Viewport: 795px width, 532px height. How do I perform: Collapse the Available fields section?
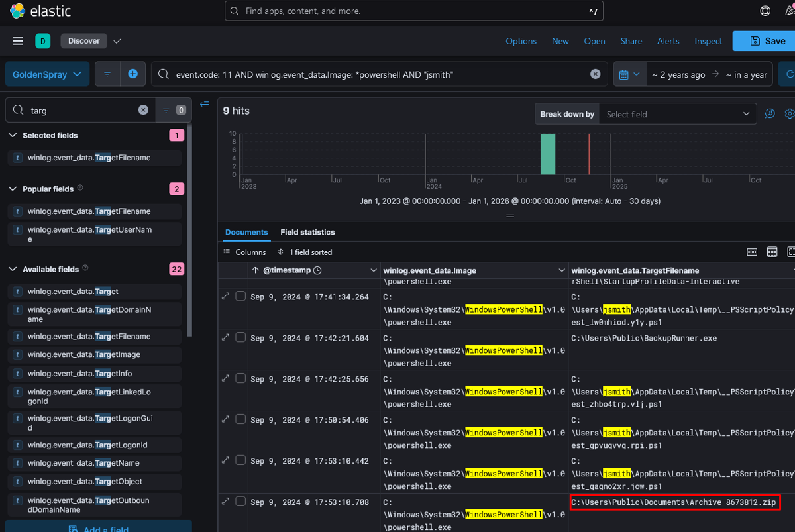13,269
